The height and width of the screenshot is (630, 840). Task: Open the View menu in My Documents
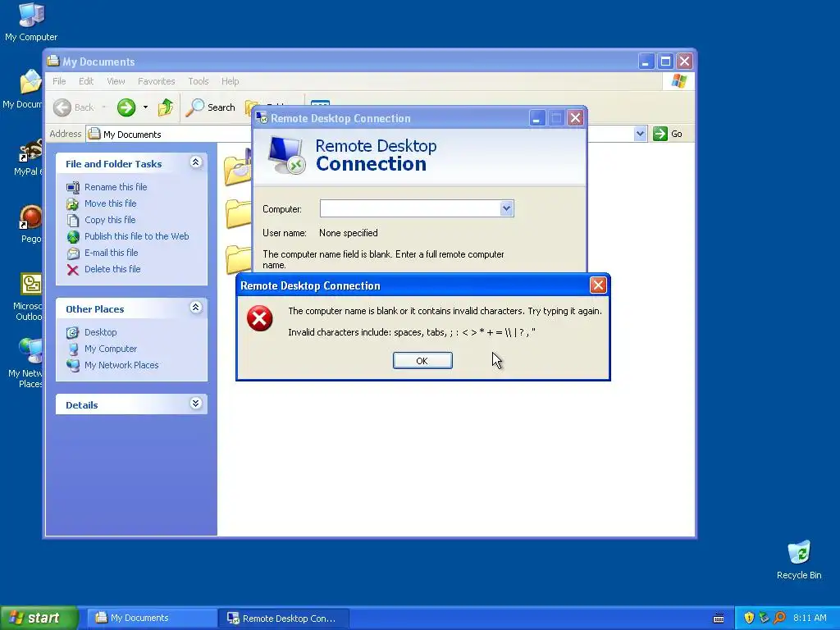116,81
